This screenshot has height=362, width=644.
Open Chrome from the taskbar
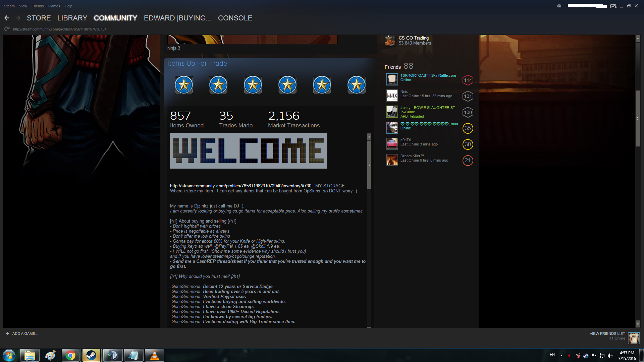point(70,355)
